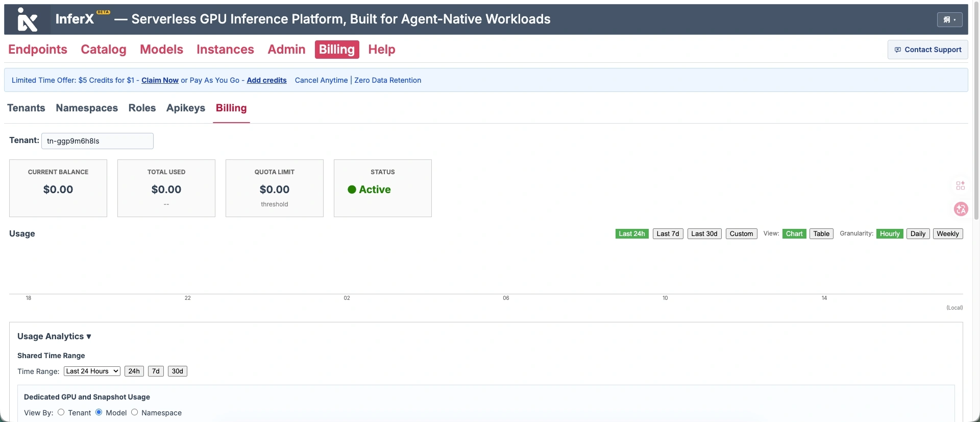Click the green Active status text
The image size is (980, 422).
click(x=375, y=190)
